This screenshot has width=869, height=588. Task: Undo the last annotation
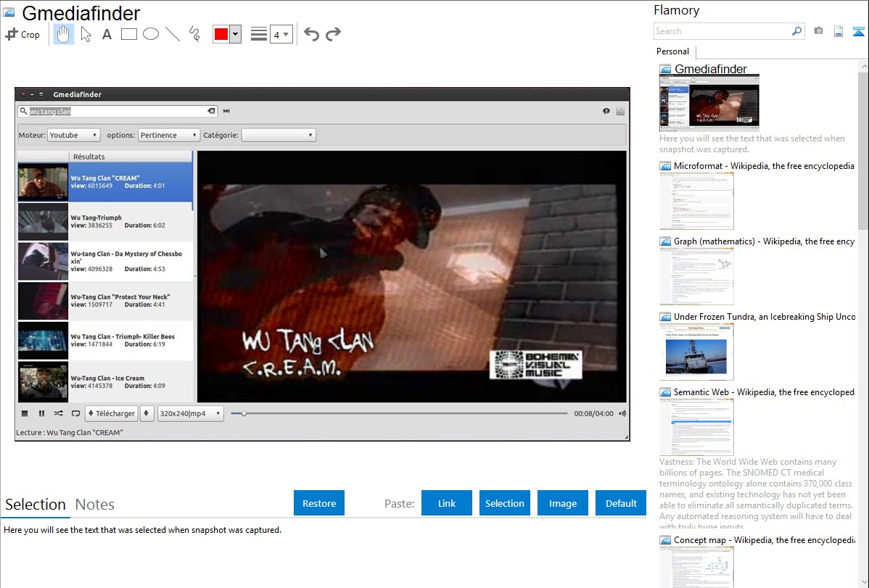(311, 34)
